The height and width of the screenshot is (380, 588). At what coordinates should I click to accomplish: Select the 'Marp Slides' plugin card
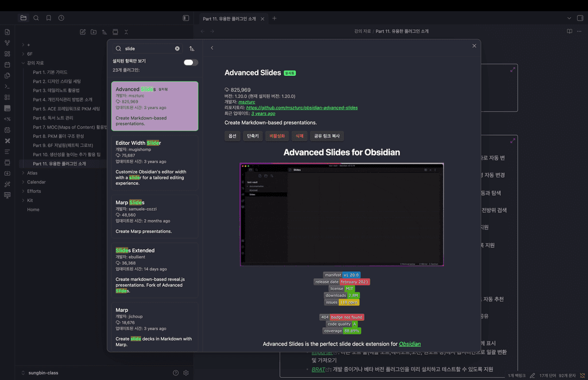tap(155, 216)
